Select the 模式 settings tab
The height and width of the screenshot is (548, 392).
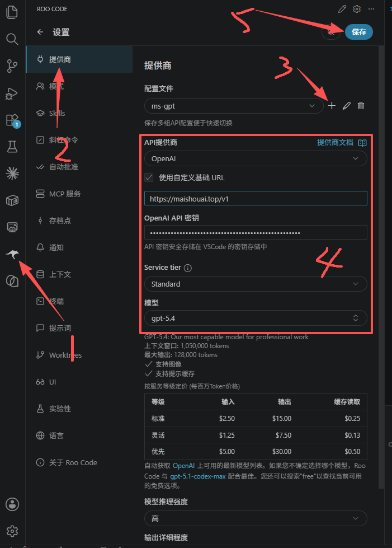tap(79, 86)
